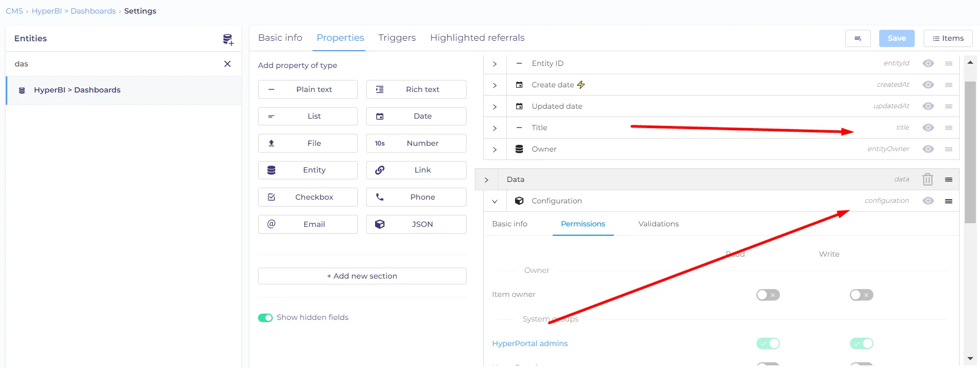Click the Title row drag handle
Image resolution: width=980 pixels, height=368 pixels.
[949, 128]
